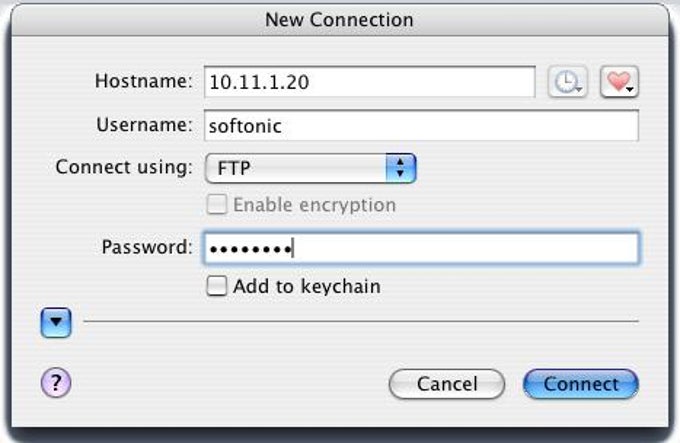Open the Connect using FTP dropdown
Viewport: 680px width, 443px height.
click(x=311, y=168)
